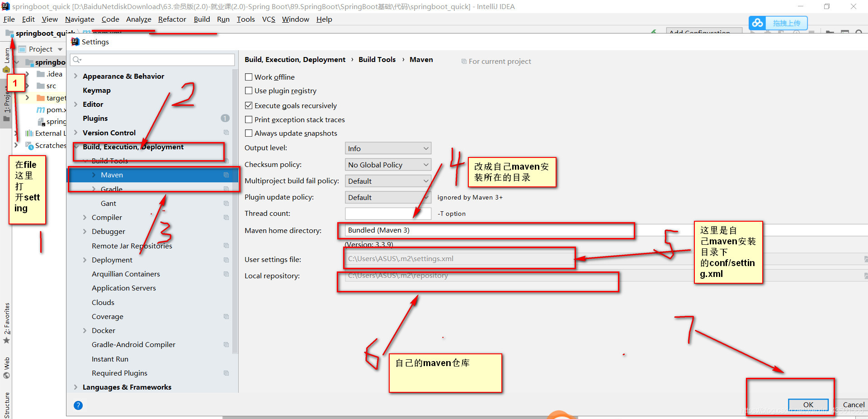
Task: Click the Scratches icon in project tree
Action: pyautogui.click(x=29, y=146)
